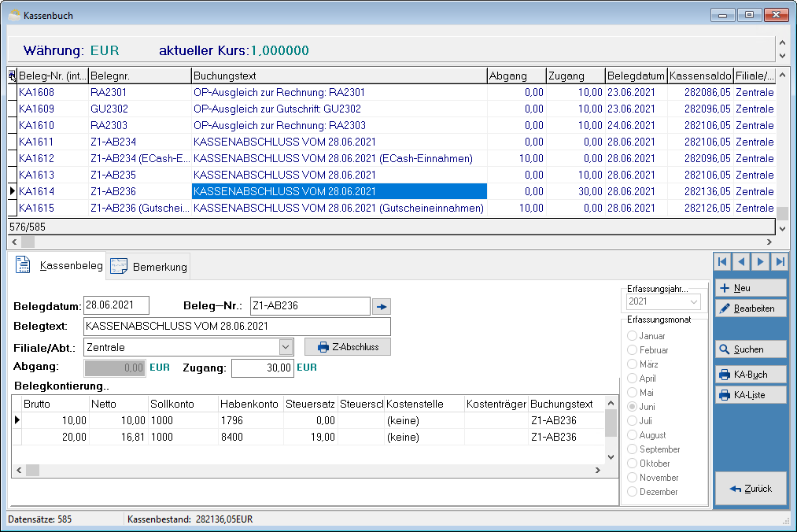This screenshot has height=532, width=797.
Task: Click the Z-Abschluss print button
Action: 348,347
